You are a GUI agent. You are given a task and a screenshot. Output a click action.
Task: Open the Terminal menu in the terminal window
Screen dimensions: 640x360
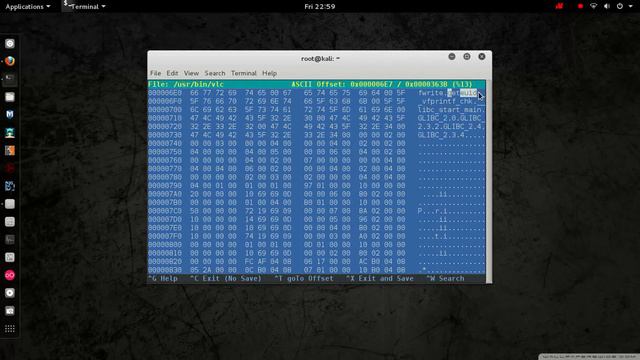[244, 73]
